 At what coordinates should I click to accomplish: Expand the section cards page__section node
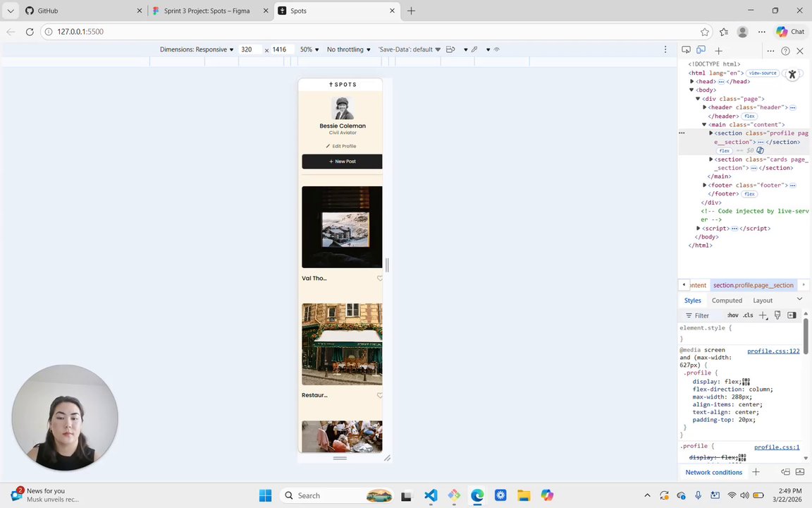click(710, 159)
